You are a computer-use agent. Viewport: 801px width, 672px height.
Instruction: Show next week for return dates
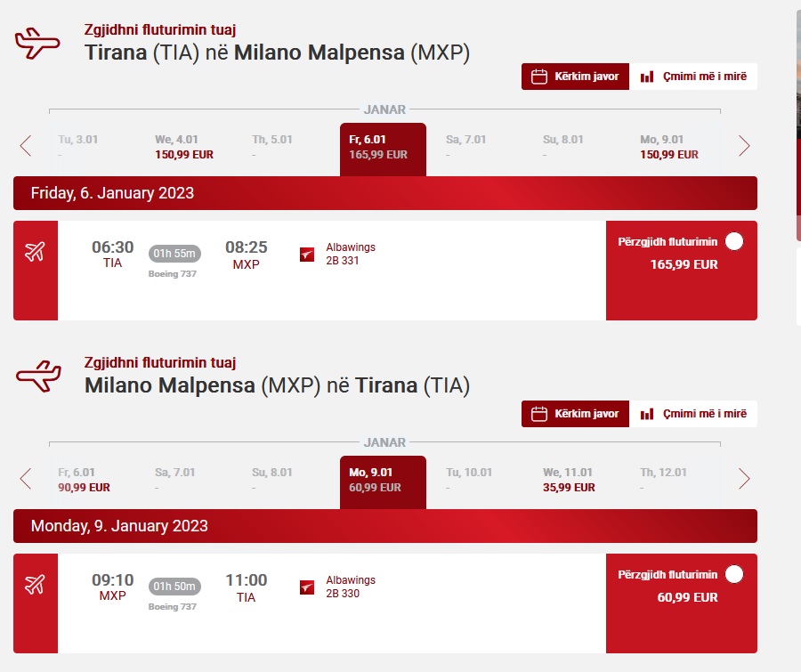(744, 479)
